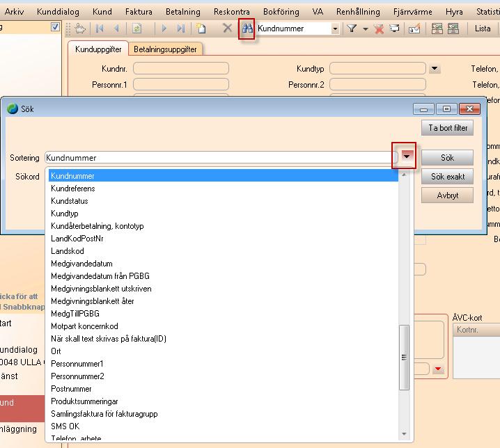Screen dimensions: 500x448
Task: Create new record with page icon
Action: [x=201, y=29]
